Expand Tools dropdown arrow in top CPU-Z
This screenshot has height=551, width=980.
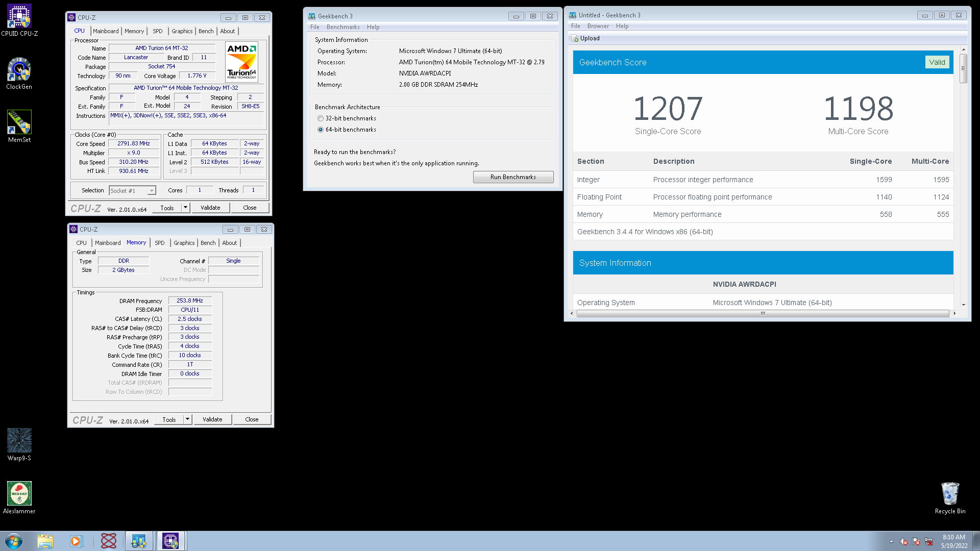pos(186,208)
